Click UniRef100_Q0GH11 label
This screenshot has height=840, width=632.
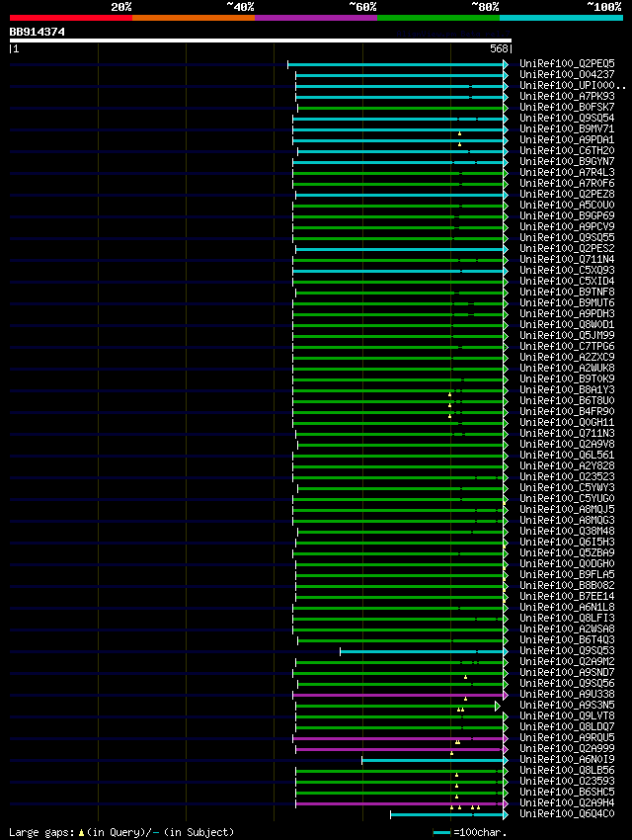point(567,423)
